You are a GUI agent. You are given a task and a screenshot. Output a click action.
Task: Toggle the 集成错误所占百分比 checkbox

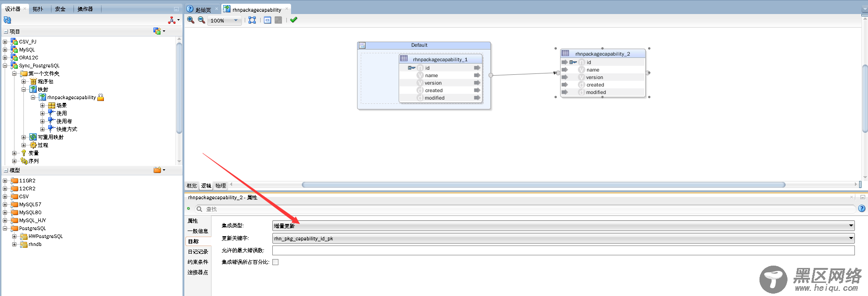(276, 262)
